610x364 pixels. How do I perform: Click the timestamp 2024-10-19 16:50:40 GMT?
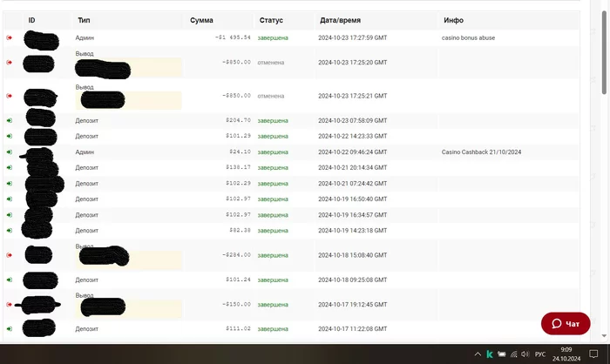click(352, 199)
